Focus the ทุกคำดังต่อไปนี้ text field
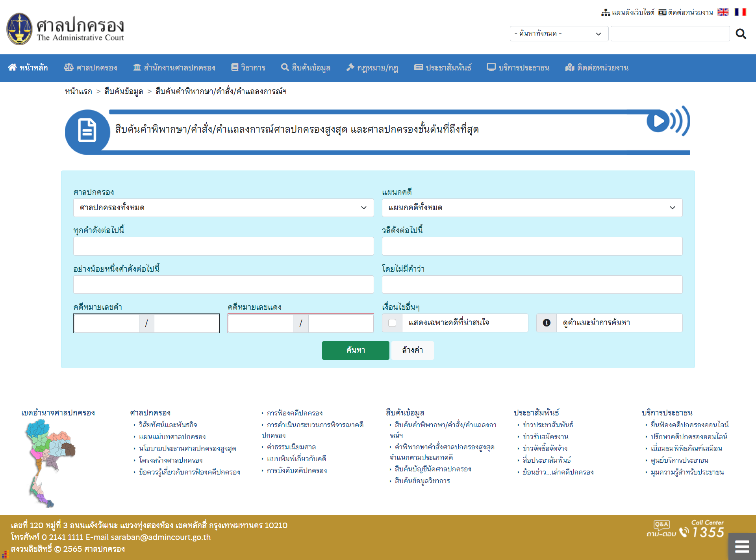 click(223, 246)
